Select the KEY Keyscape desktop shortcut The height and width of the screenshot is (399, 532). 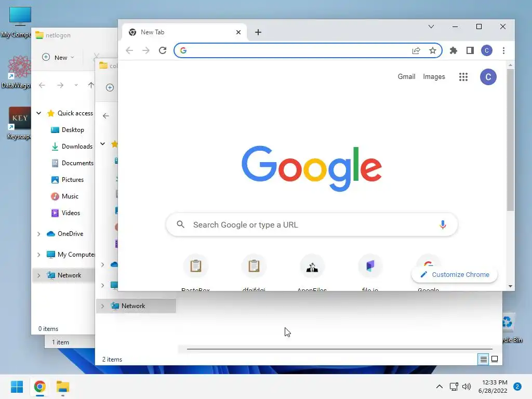(19, 124)
